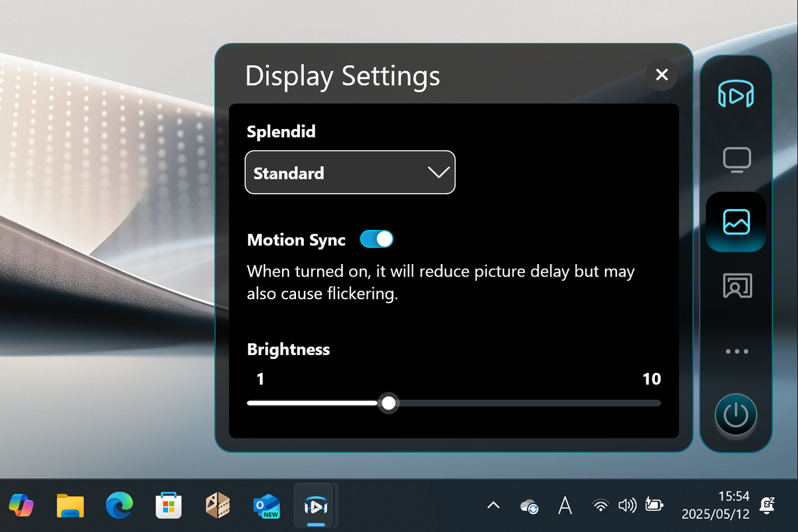Open the clock and date calendar

pos(717,505)
